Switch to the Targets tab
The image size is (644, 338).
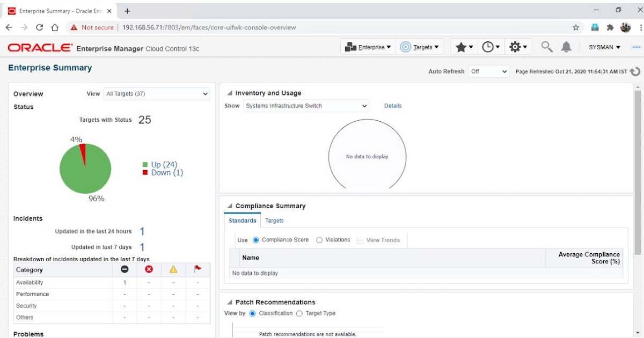pyautogui.click(x=274, y=221)
